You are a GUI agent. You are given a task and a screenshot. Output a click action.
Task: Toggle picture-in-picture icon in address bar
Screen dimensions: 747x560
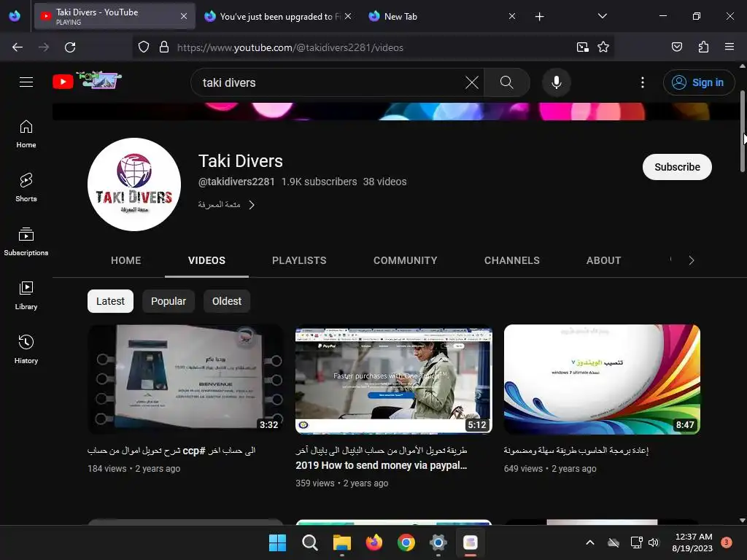point(582,47)
